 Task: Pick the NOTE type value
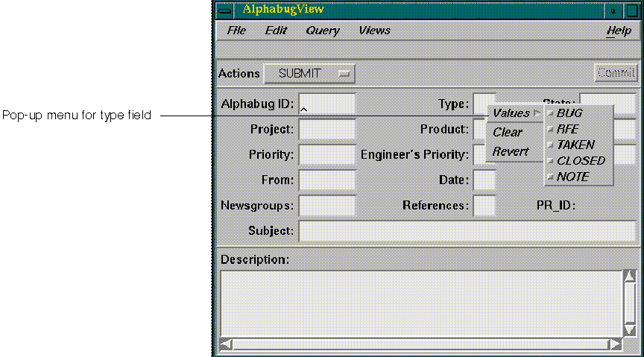pos(572,177)
